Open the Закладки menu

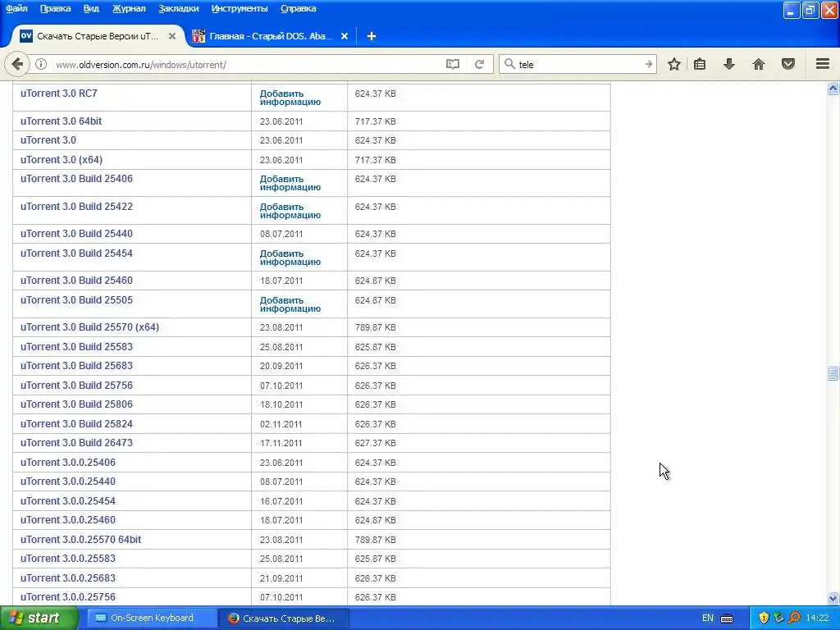pyautogui.click(x=178, y=8)
